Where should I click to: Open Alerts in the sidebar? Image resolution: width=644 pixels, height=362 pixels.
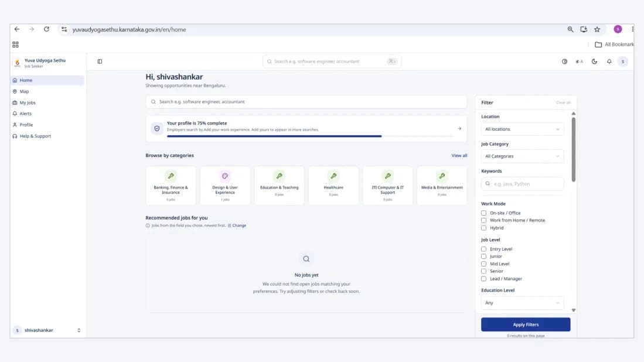tap(47, 114)
